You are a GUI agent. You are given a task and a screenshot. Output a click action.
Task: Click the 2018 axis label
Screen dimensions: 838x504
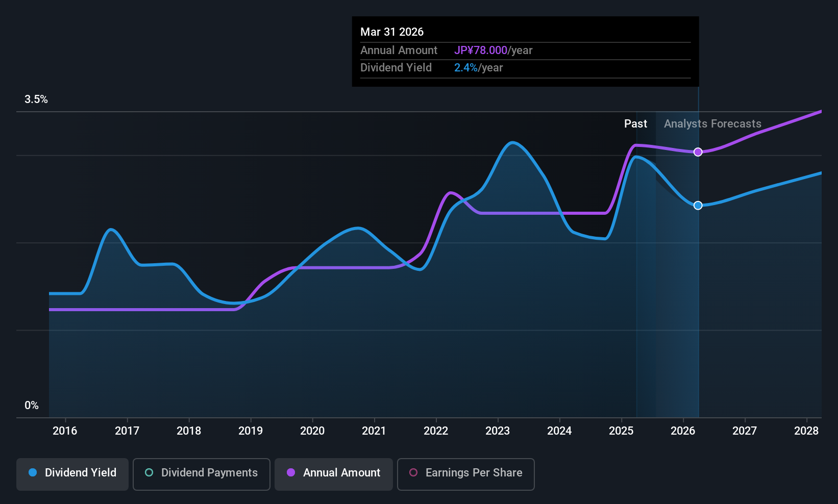pyautogui.click(x=189, y=431)
